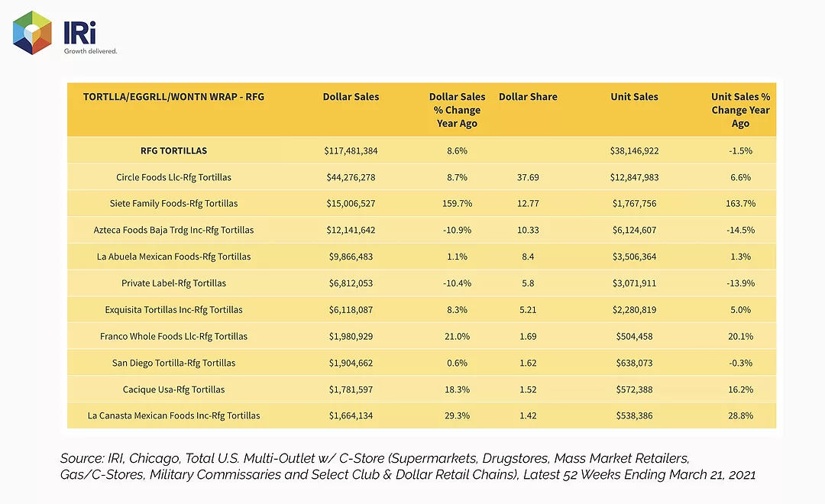
Task: Select La Abuela Mexican Foods row label
Action: [173, 257]
